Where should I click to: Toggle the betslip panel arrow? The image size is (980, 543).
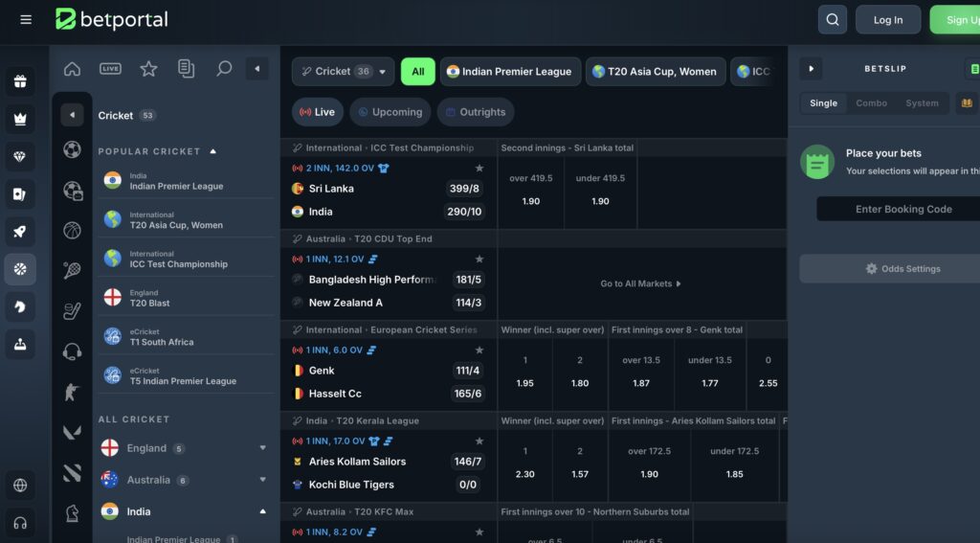click(812, 69)
